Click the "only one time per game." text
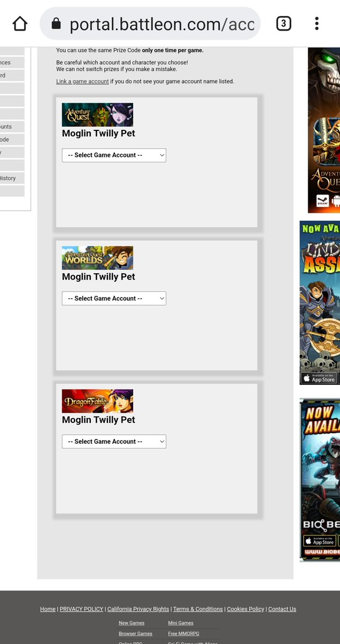The width and height of the screenshot is (340, 644). (x=172, y=50)
